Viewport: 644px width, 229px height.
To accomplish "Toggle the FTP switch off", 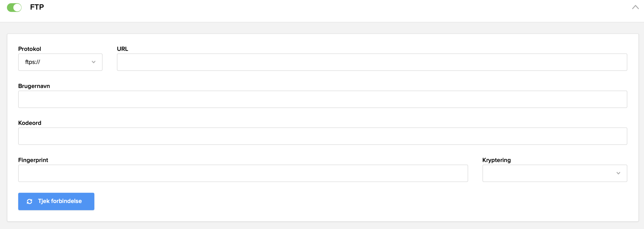I will click(x=14, y=7).
